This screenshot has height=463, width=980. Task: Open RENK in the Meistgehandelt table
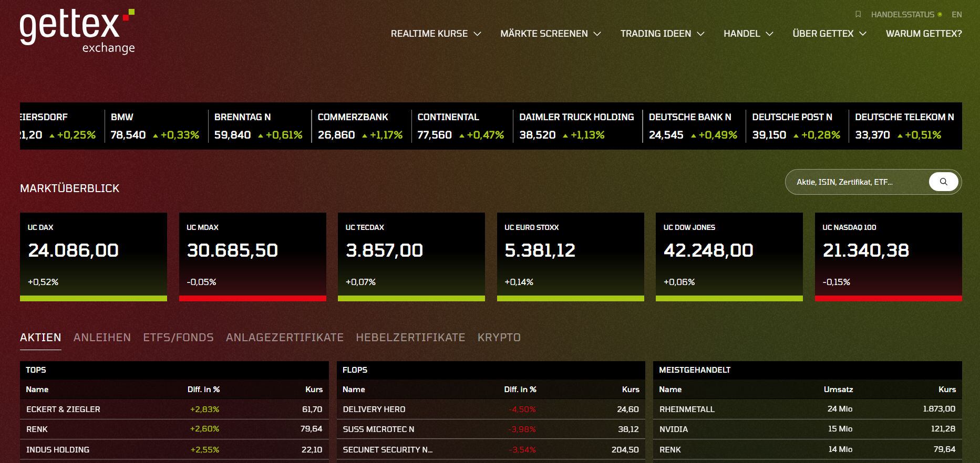(x=670, y=450)
